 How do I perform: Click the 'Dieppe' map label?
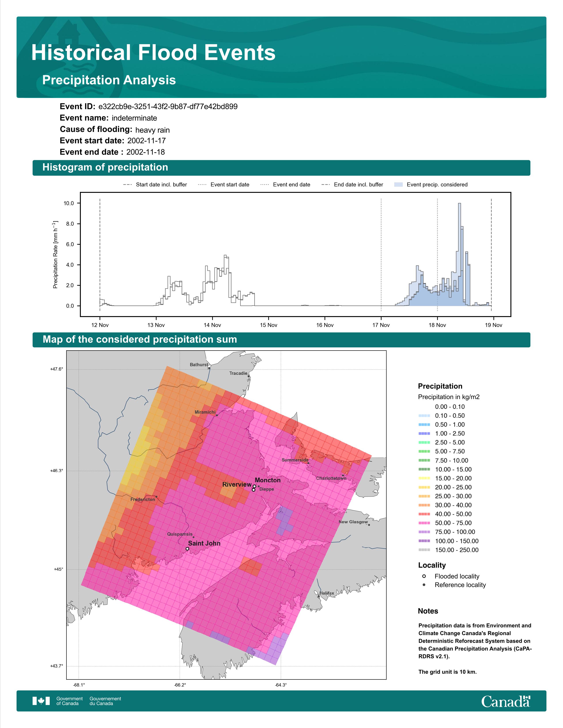[x=266, y=489]
